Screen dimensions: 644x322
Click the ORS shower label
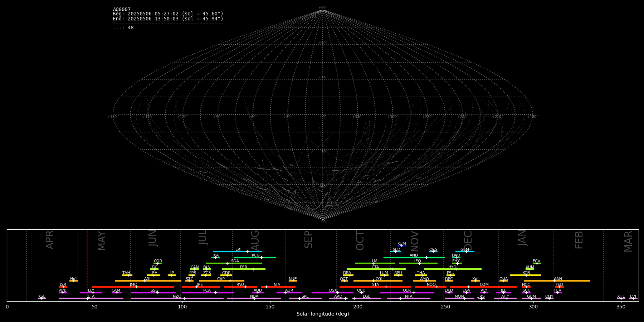[433, 250]
